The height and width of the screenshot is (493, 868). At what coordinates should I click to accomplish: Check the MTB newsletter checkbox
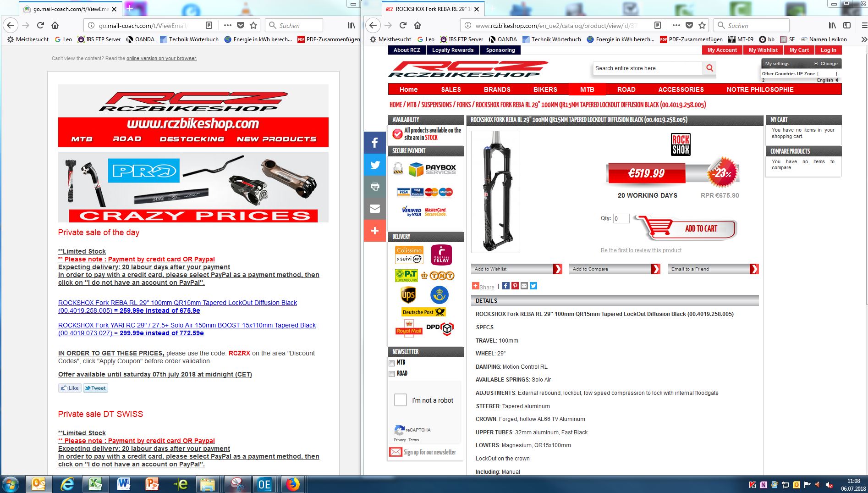point(391,363)
